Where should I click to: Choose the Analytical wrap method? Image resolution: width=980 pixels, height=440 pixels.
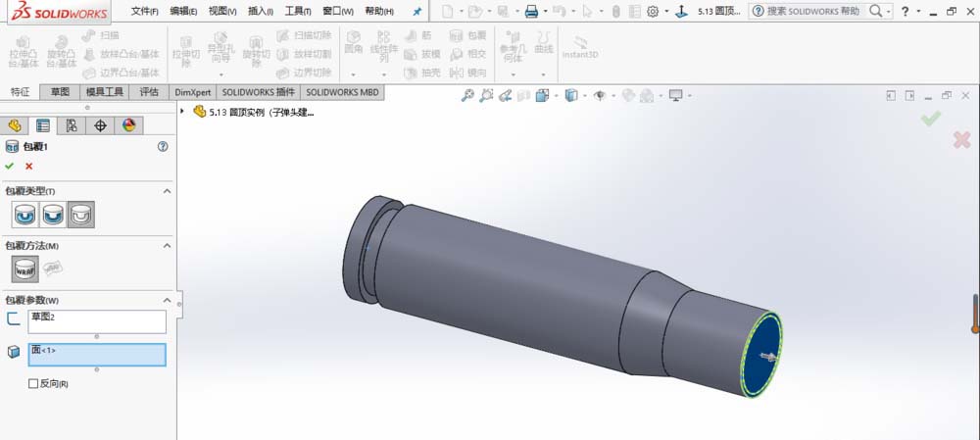[x=25, y=269]
